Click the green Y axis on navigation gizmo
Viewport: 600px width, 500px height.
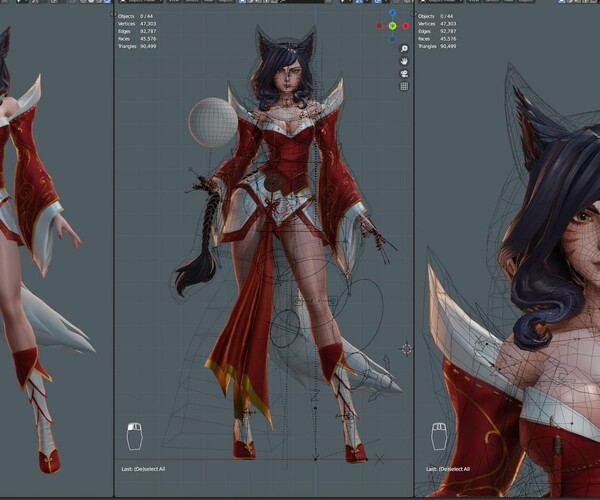pyautogui.click(x=392, y=26)
